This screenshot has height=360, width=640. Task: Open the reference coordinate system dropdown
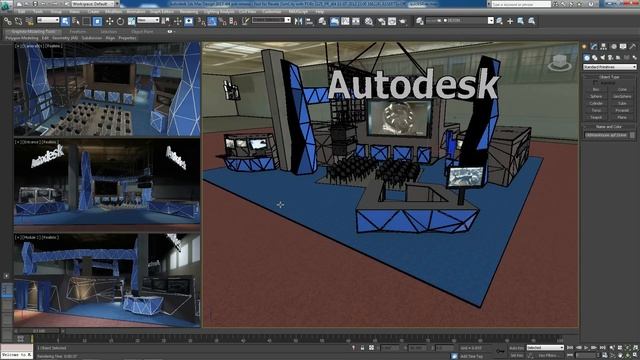tap(148, 20)
